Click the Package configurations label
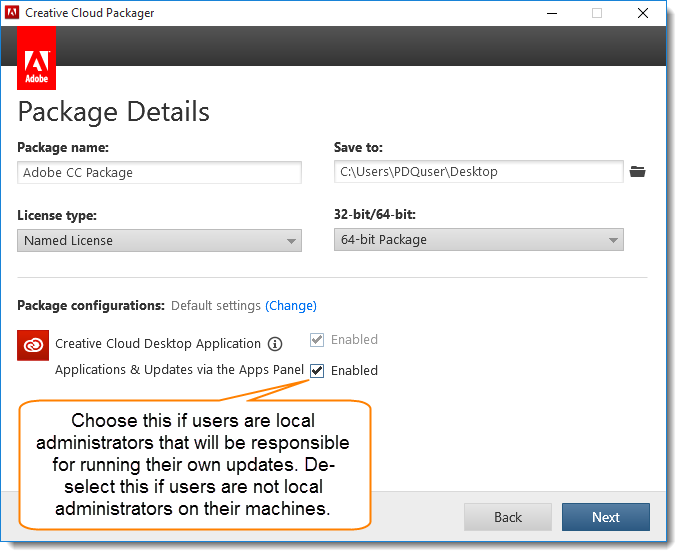 pyautogui.click(x=91, y=306)
